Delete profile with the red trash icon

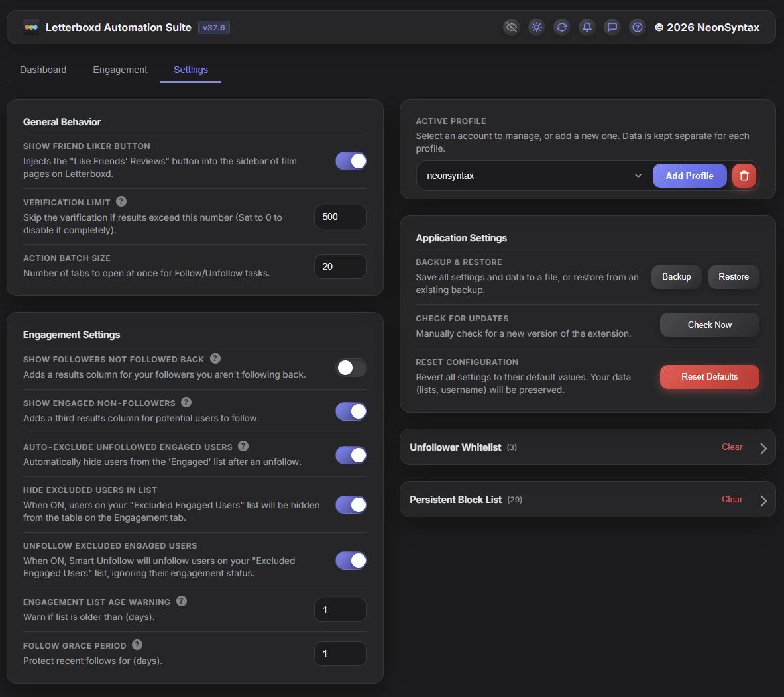pyautogui.click(x=744, y=176)
